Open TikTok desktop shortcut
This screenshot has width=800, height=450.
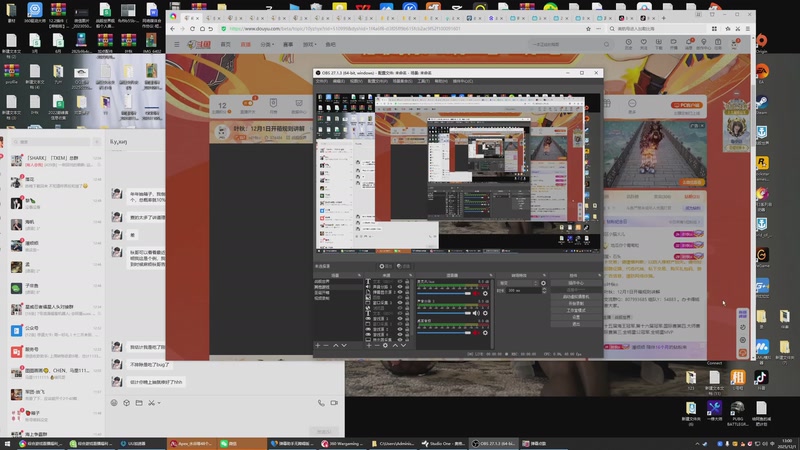761,380
